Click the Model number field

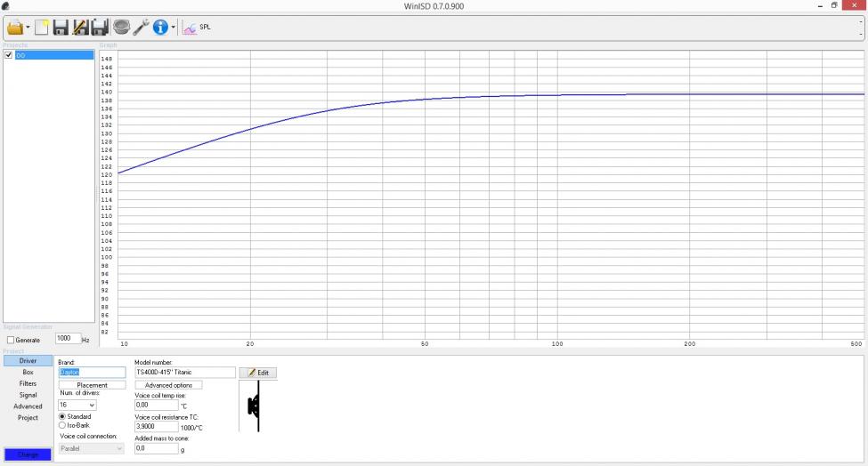point(185,373)
